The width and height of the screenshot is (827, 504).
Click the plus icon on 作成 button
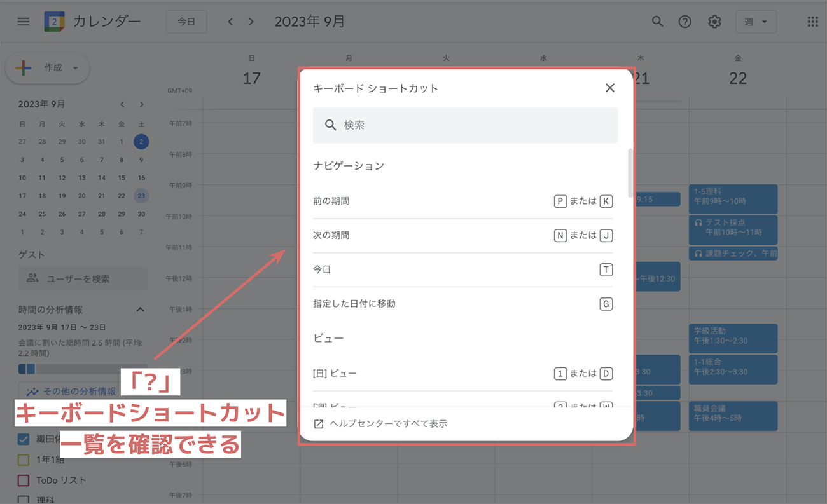(24, 68)
